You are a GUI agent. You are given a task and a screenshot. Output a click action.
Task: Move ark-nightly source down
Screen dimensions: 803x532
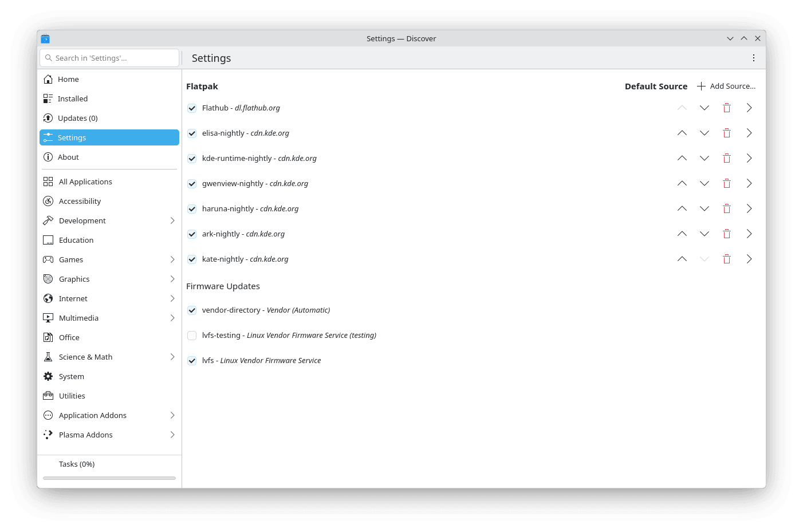(x=704, y=234)
